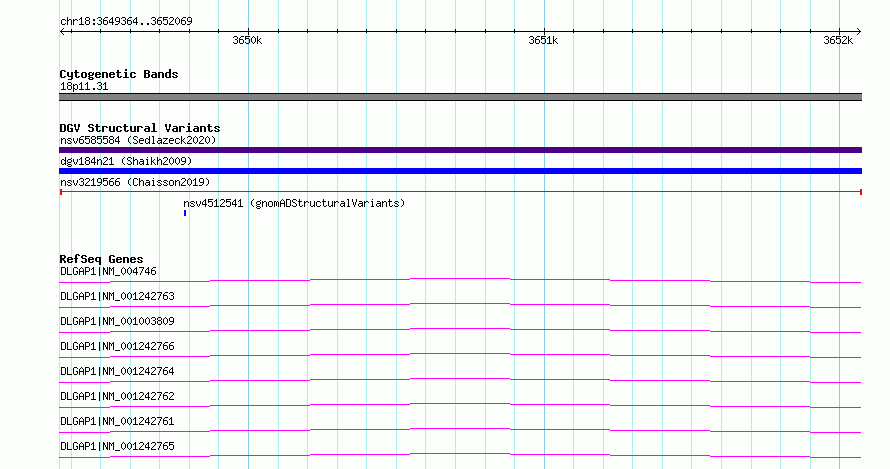The width and height of the screenshot is (890, 469).
Task: Click the nsv6585584 (Sedlazeck2020) variant label
Action: point(138,140)
